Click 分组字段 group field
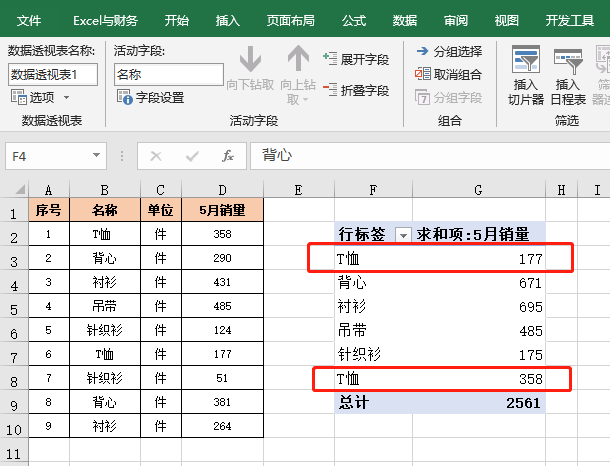 point(448,97)
